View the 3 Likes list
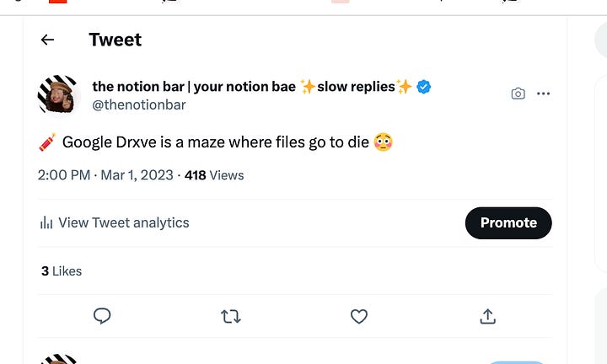Viewport: 607px width, 364px height. (62, 271)
